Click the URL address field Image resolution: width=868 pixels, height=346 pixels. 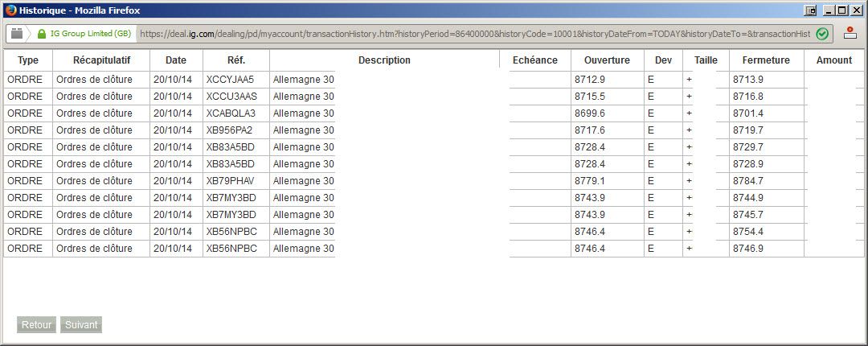[474, 34]
